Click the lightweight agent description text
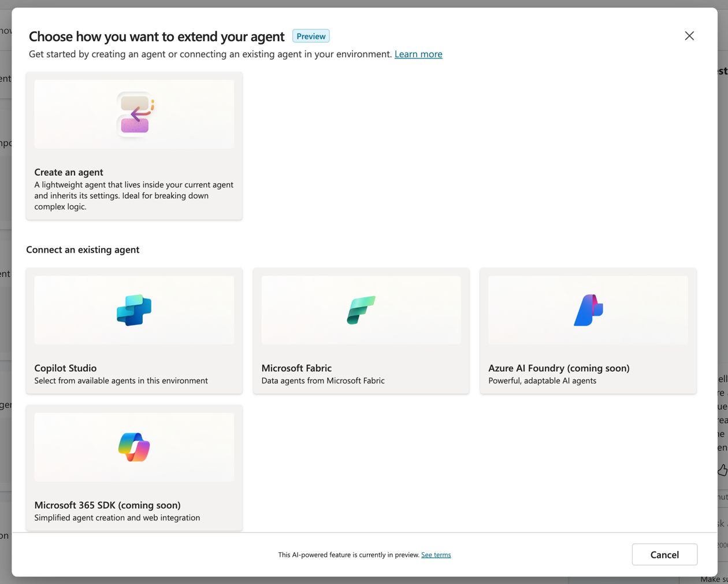 (134, 195)
